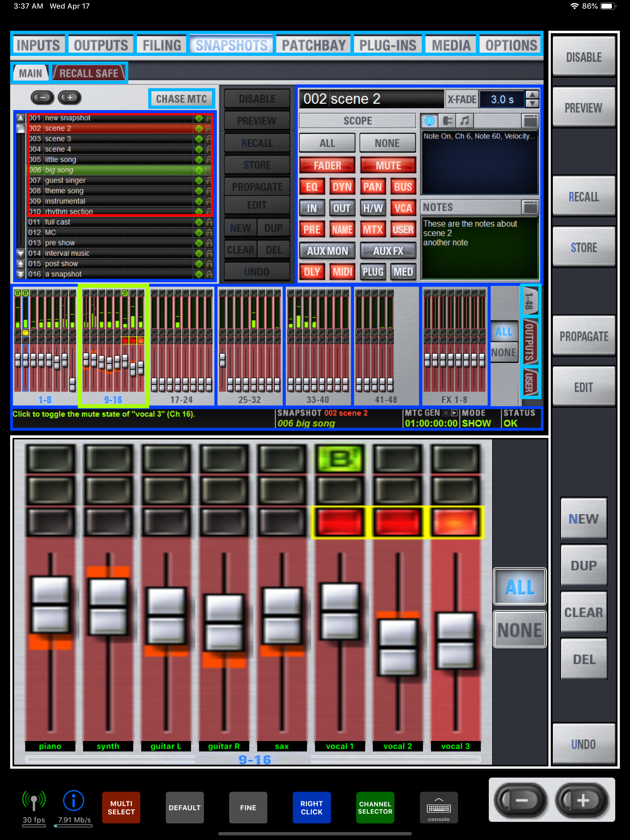Click the snapshot name field 002 scene 2
The image size is (630, 840).
tap(372, 100)
